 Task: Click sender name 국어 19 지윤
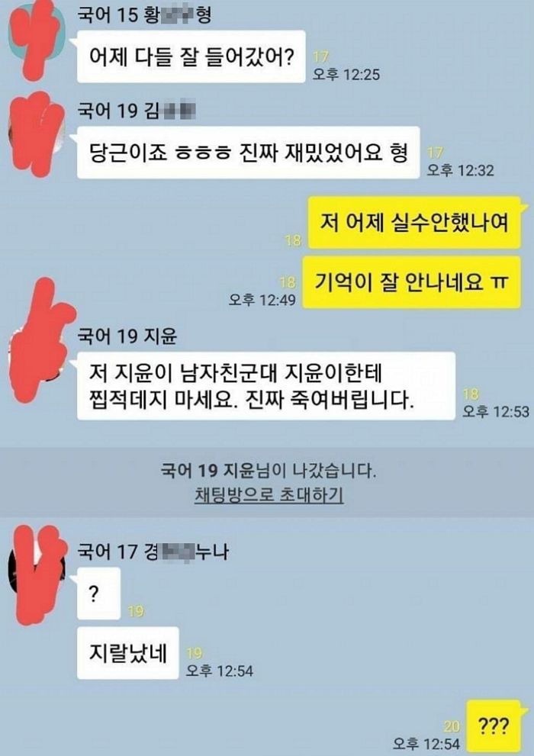point(127,336)
